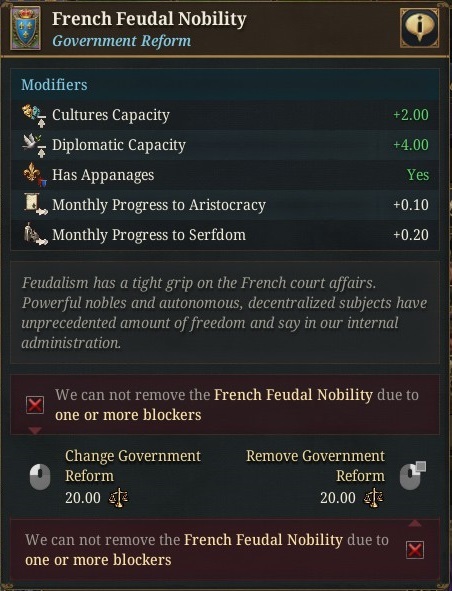This screenshot has height=591, width=452.
Task: Open the info speech bubble icon
Action: click(420, 28)
